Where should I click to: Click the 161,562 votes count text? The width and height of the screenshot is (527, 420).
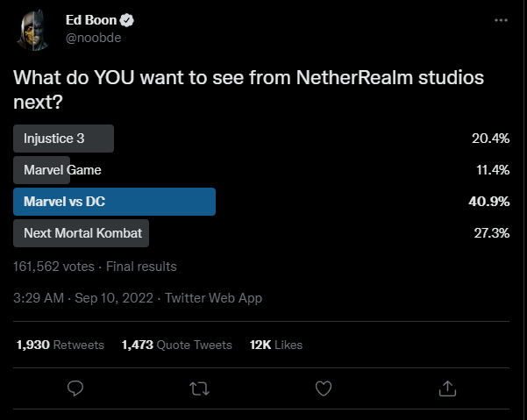(53, 267)
